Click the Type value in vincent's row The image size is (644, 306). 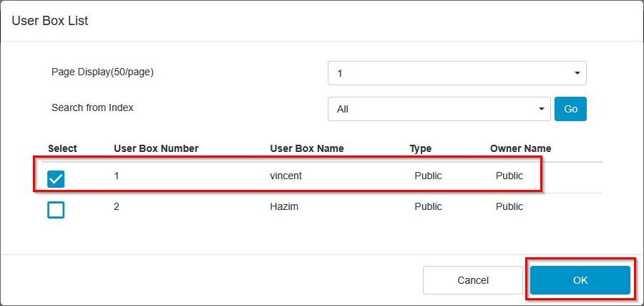tap(428, 176)
